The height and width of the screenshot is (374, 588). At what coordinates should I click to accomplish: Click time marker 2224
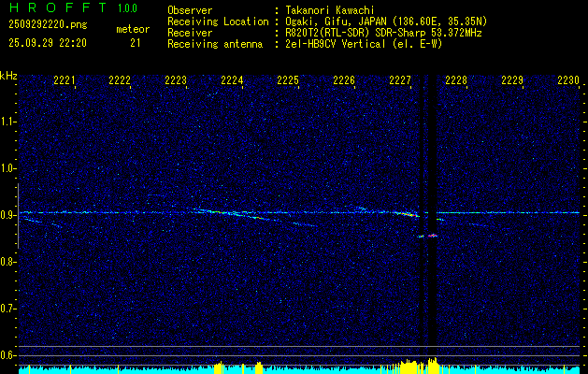point(232,80)
